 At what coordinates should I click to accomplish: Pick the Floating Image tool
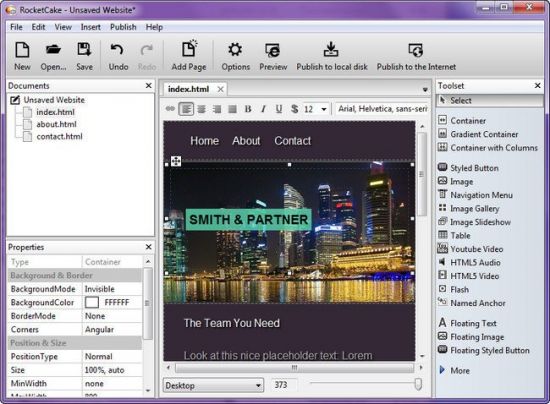pyautogui.click(x=471, y=337)
